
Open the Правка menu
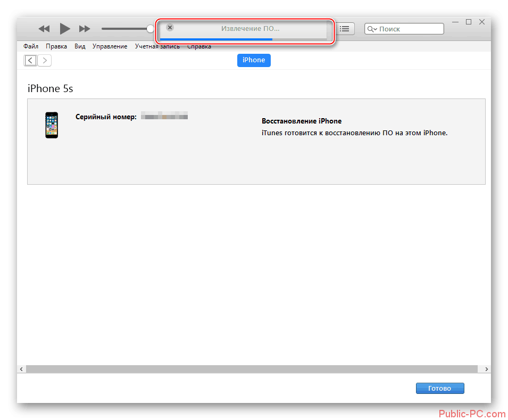click(56, 46)
